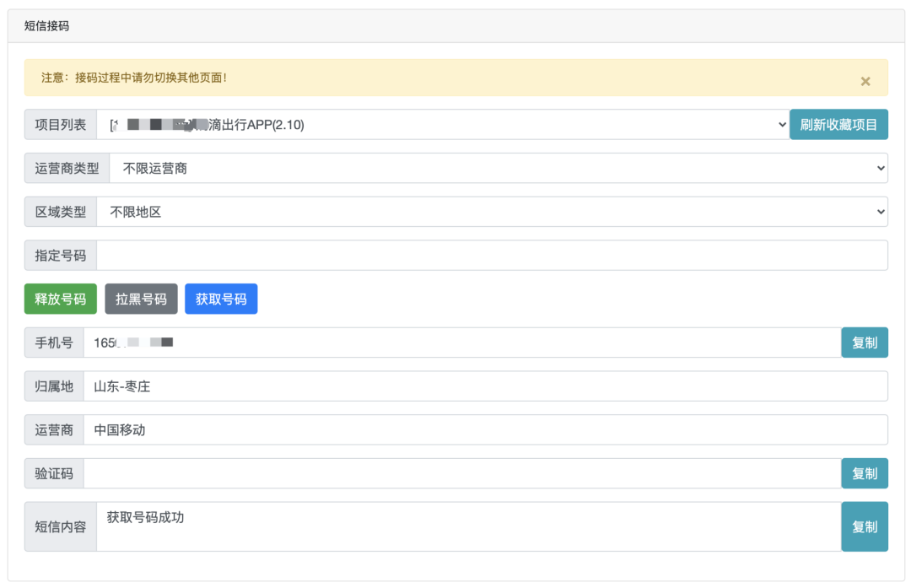Click the 短信内容 text area
Viewport: 911px width, 588px height.
tap(468, 526)
